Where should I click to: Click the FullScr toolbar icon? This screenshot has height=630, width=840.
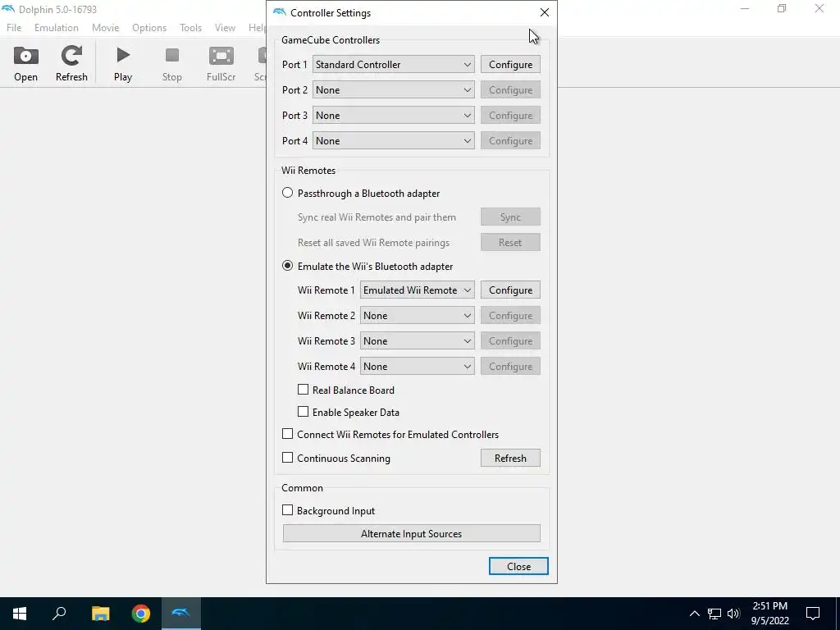pyautogui.click(x=221, y=64)
